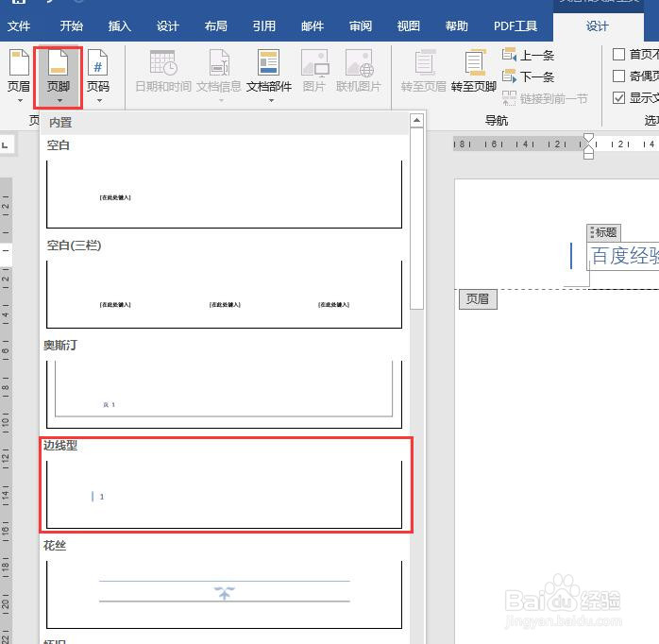
Task: Open the header tools 设计 tab
Action: tap(598, 26)
